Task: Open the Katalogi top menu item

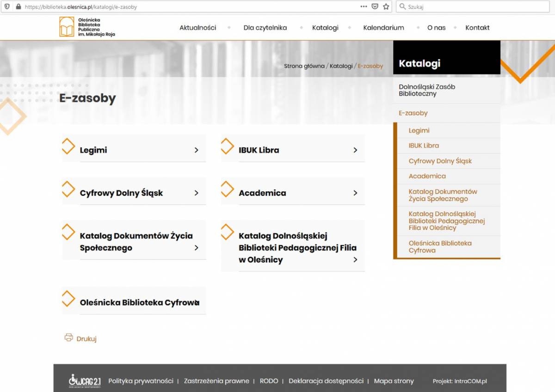Action: pos(325,28)
